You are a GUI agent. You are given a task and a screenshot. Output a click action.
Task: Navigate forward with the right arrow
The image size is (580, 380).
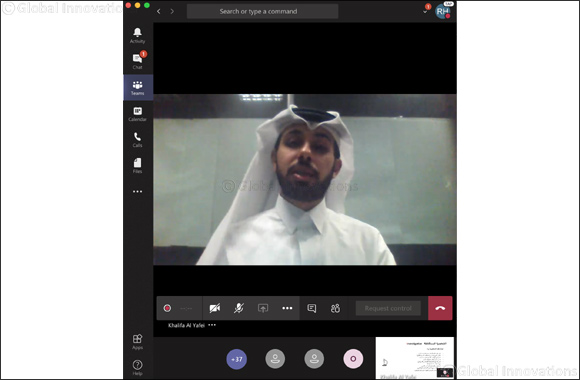pyautogui.click(x=172, y=11)
